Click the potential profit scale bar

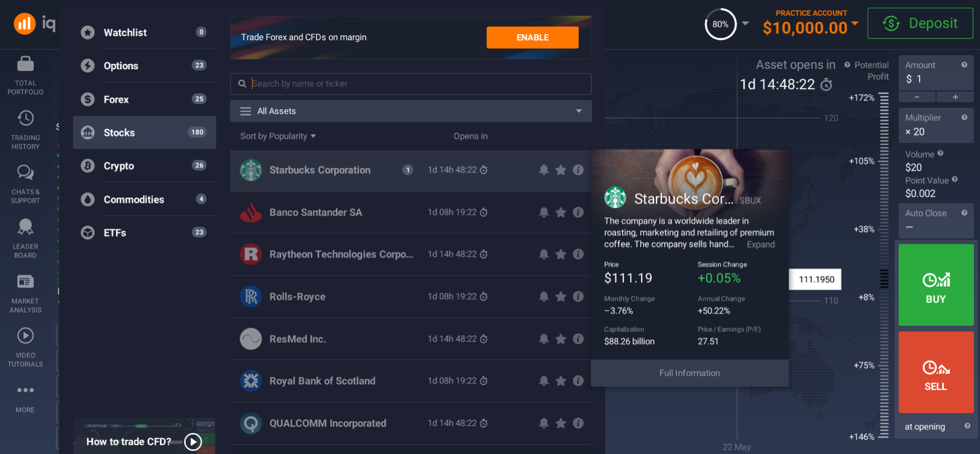pyautogui.click(x=884, y=265)
